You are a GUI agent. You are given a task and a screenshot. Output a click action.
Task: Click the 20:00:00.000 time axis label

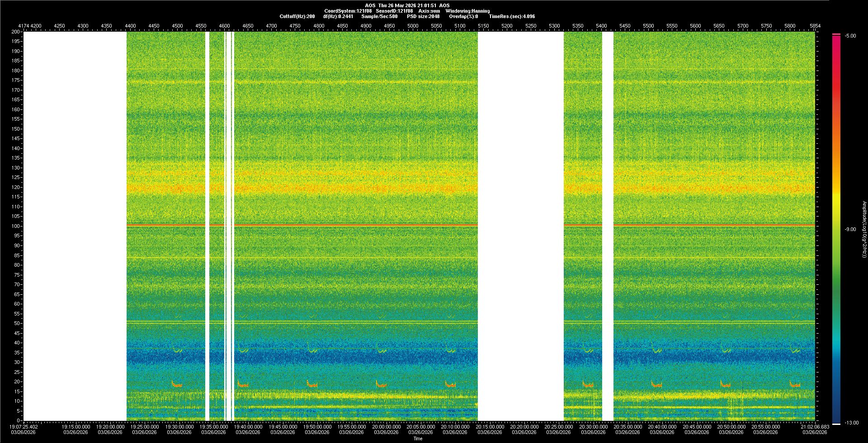387,426
